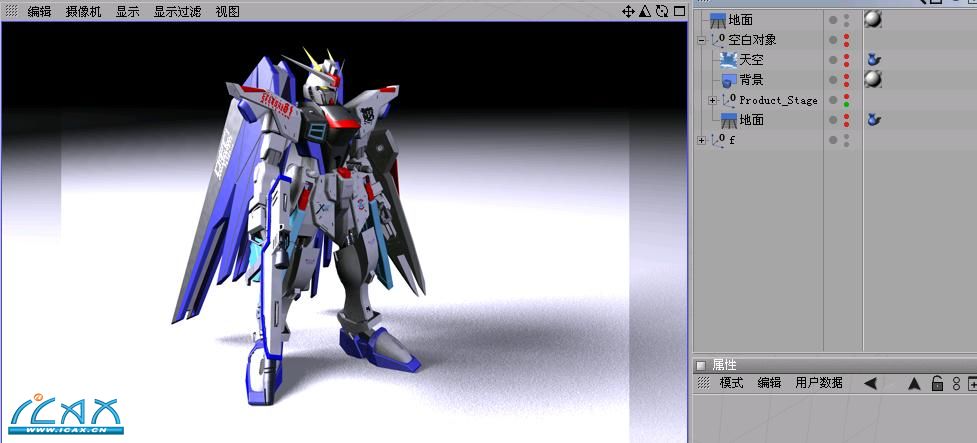The height and width of the screenshot is (443, 977).
Task: Select the sphere material tag on 背景
Action: [874, 80]
